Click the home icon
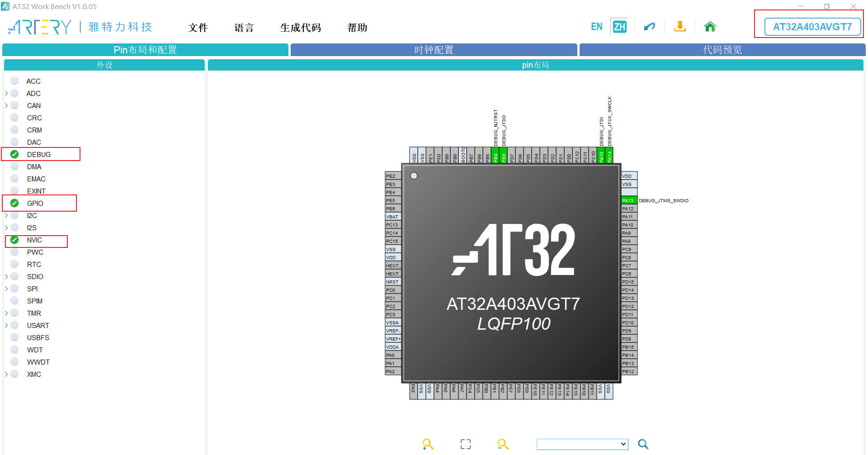This screenshot has height=455, width=868. click(709, 26)
